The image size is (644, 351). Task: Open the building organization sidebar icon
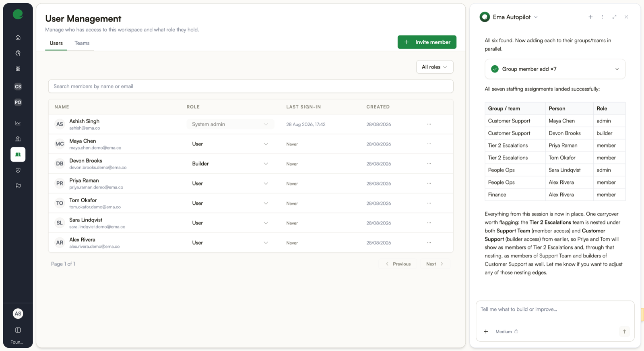pos(18,139)
